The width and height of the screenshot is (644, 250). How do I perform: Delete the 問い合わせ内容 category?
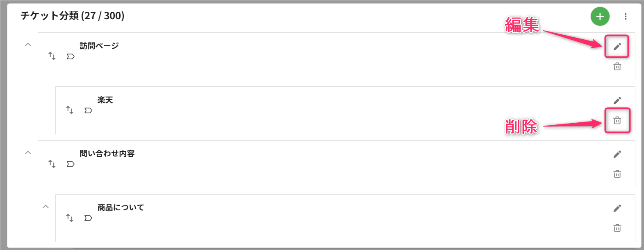tap(617, 174)
